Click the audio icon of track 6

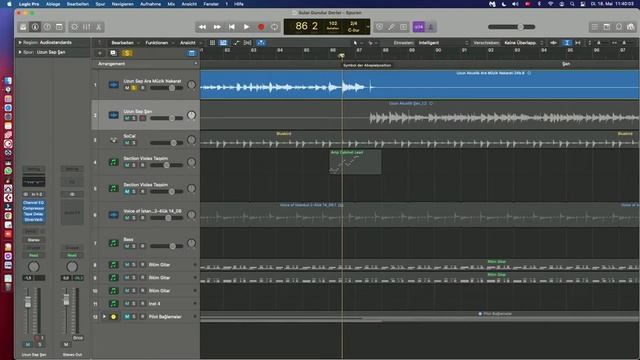(x=113, y=215)
